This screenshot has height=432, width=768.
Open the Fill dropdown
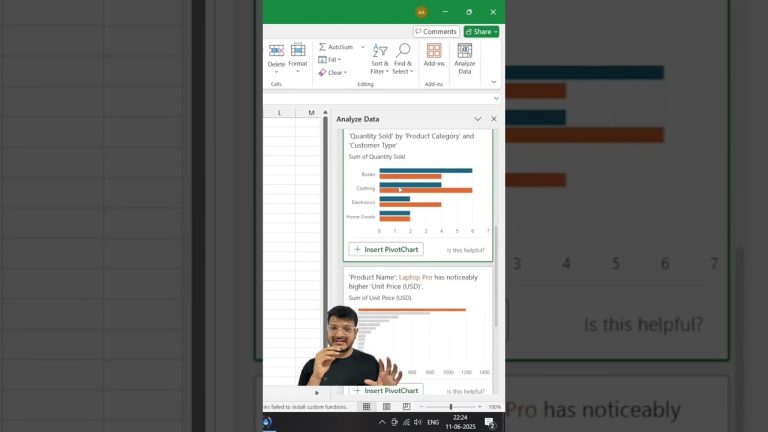click(x=330, y=60)
